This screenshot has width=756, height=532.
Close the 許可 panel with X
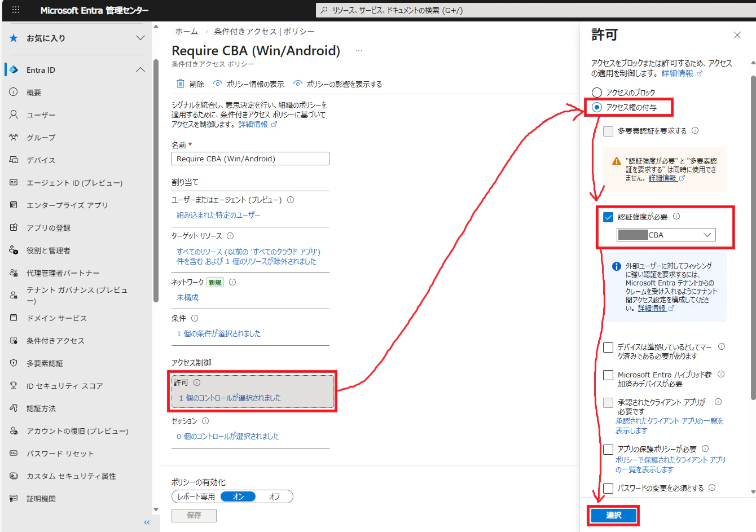tap(737, 35)
